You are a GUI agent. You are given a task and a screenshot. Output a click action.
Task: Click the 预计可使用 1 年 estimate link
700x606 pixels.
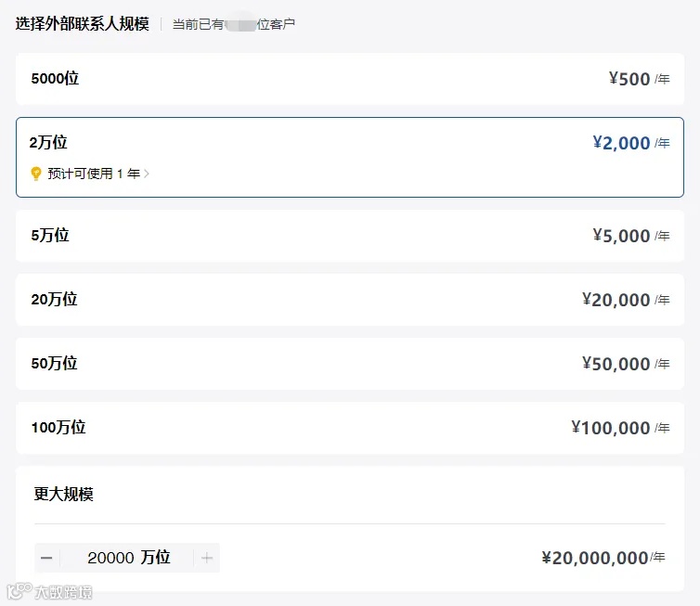click(93, 174)
